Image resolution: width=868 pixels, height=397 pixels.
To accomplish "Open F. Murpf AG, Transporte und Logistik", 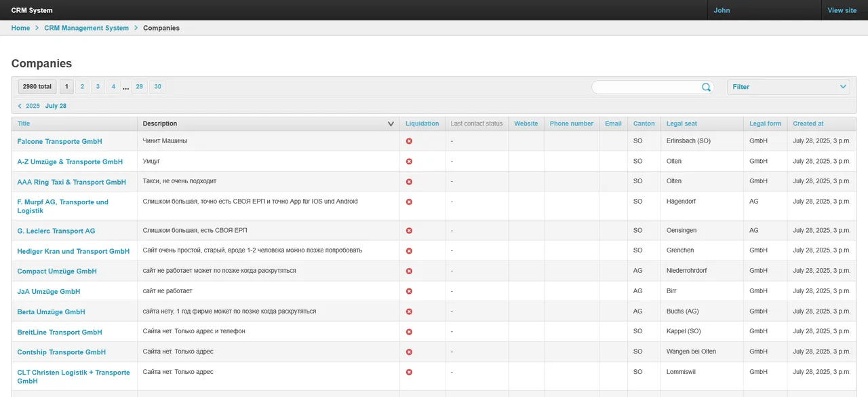I will tap(63, 206).
